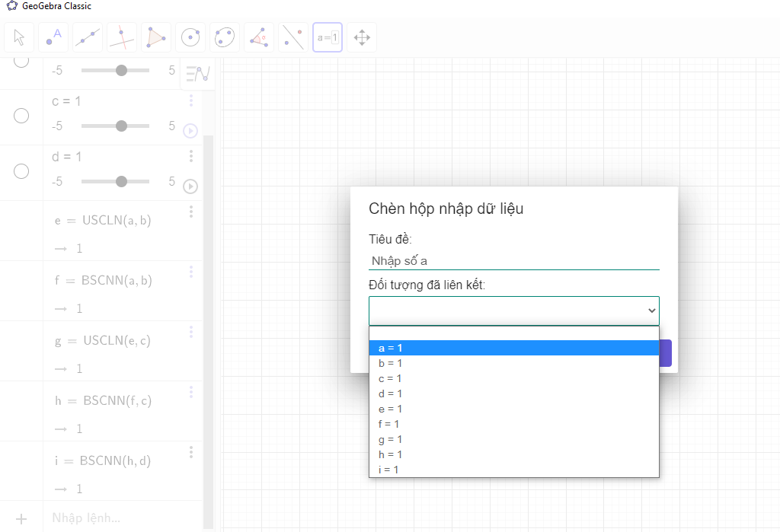Open three-dot menu for e = USCLN(a,b)

[191, 212]
